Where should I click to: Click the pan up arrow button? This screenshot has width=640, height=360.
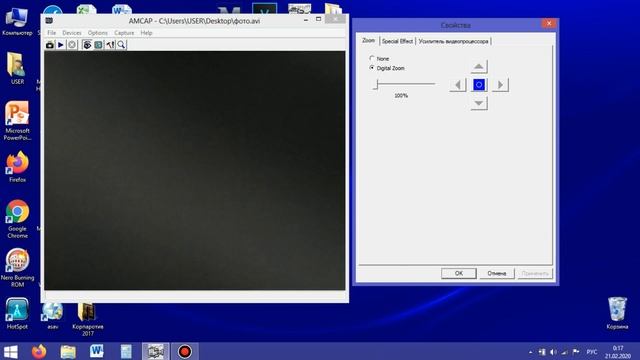[x=479, y=67]
